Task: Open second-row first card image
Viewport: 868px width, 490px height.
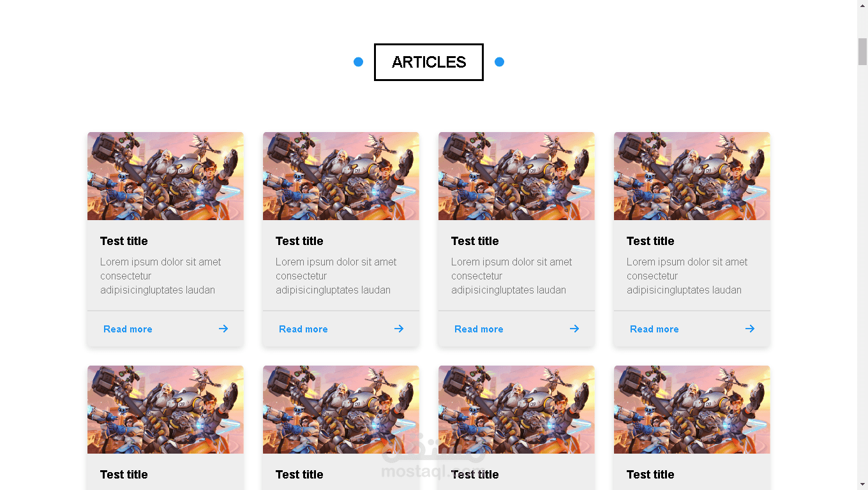Action: pos(165,410)
